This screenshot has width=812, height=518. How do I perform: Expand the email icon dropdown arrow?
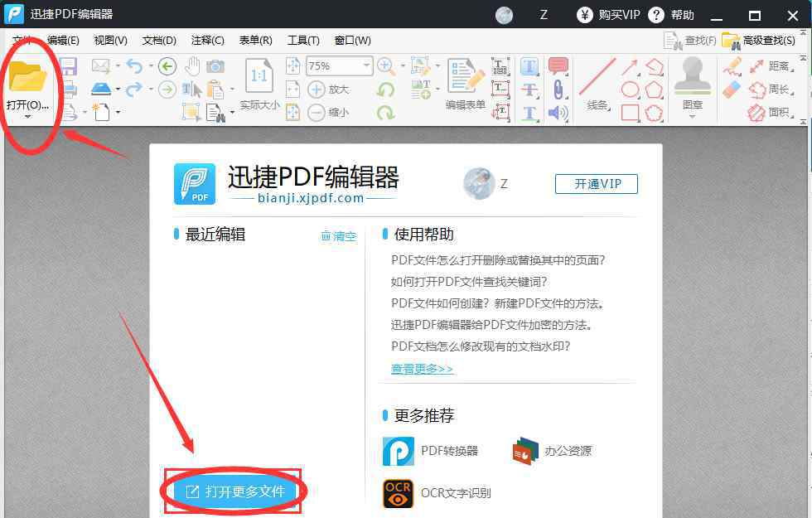pos(118,66)
